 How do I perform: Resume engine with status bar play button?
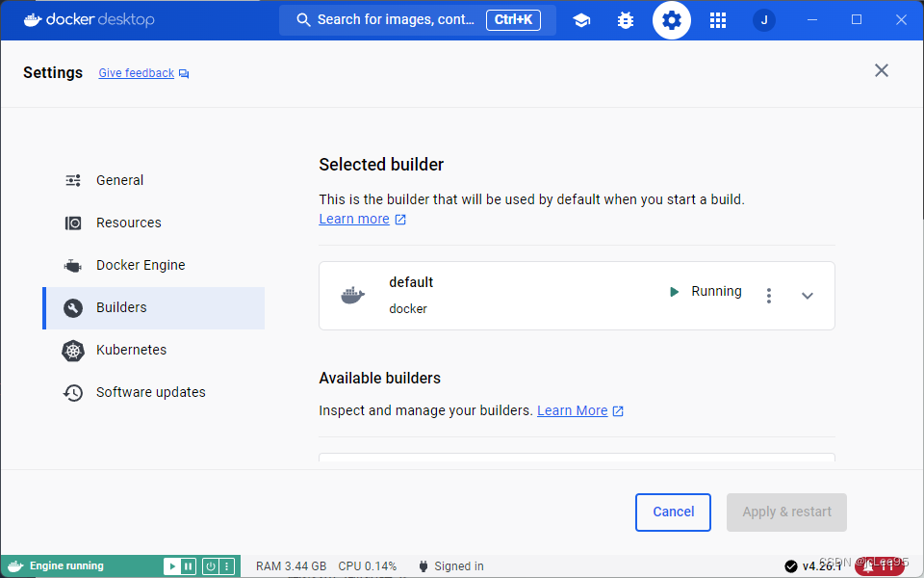click(x=172, y=566)
